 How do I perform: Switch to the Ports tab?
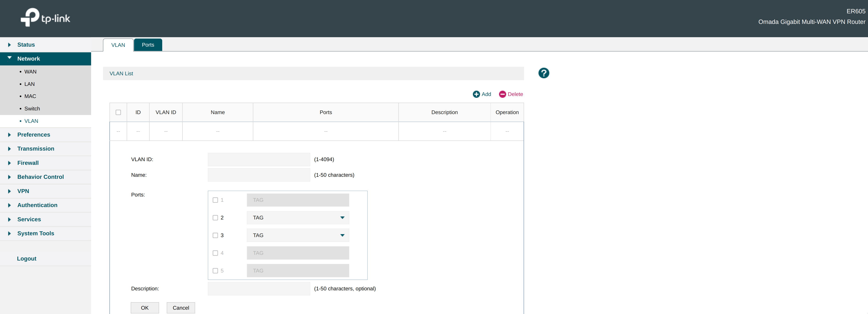(148, 45)
